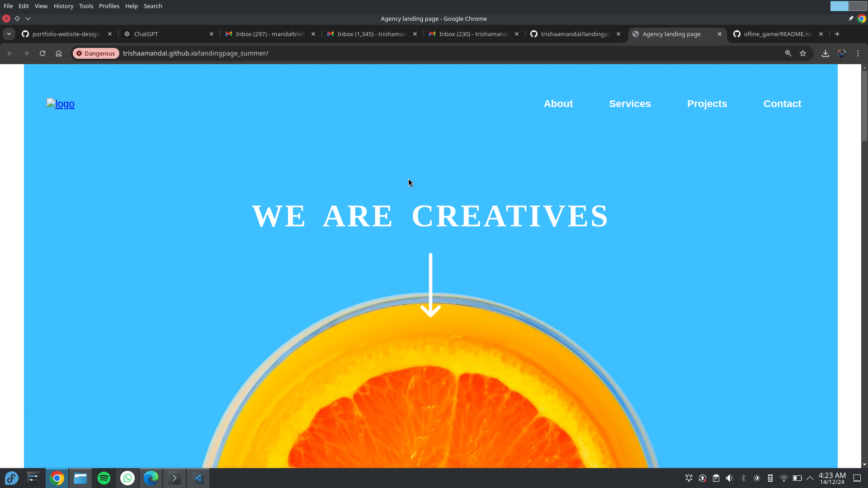The width and height of the screenshot is (868, 488).
Task: Bookmark this page with star icon
Action: (x=803, y=53)
